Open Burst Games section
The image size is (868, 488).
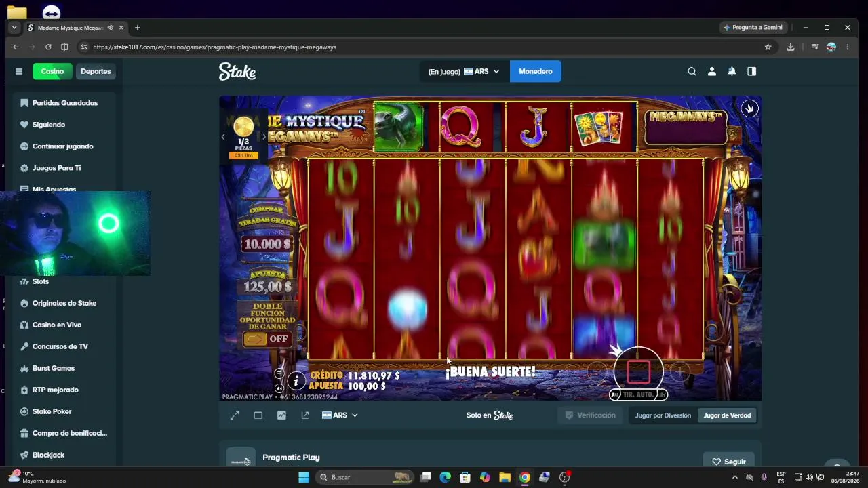point(65,368)
